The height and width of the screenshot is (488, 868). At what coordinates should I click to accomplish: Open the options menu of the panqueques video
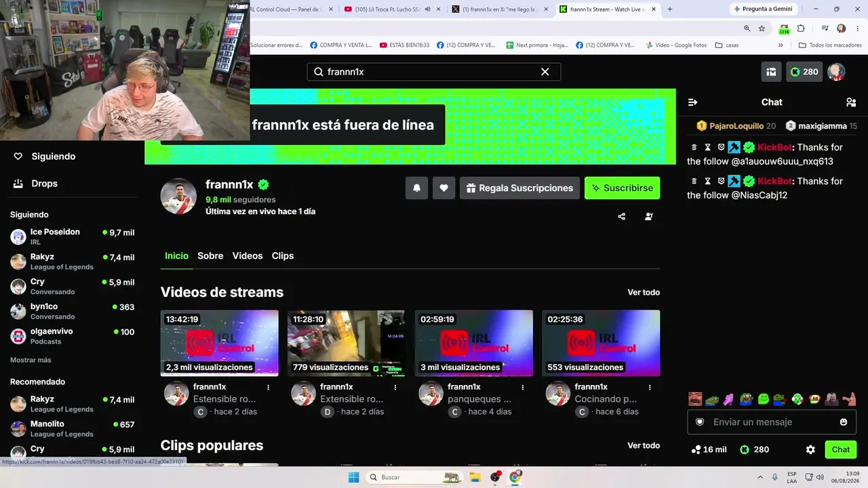523,388
